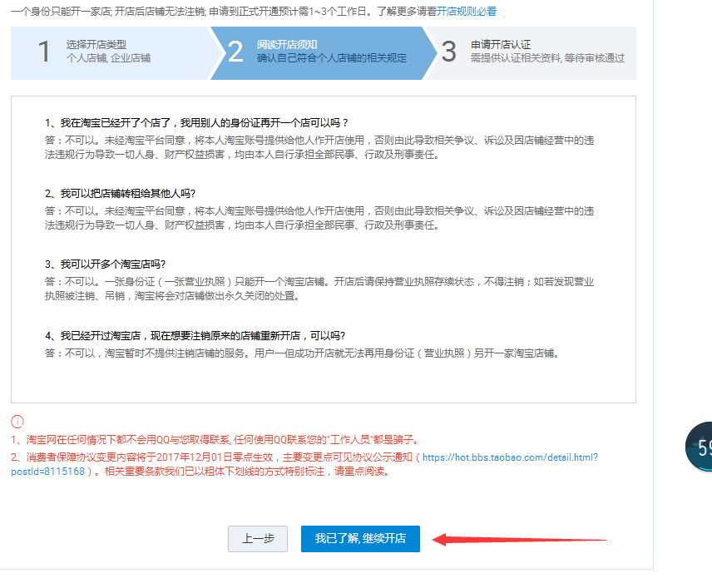712x588 pixels.
Task: Open the hot.bbs.taobao.com protocol notice link
Action: tap(304, 464)
